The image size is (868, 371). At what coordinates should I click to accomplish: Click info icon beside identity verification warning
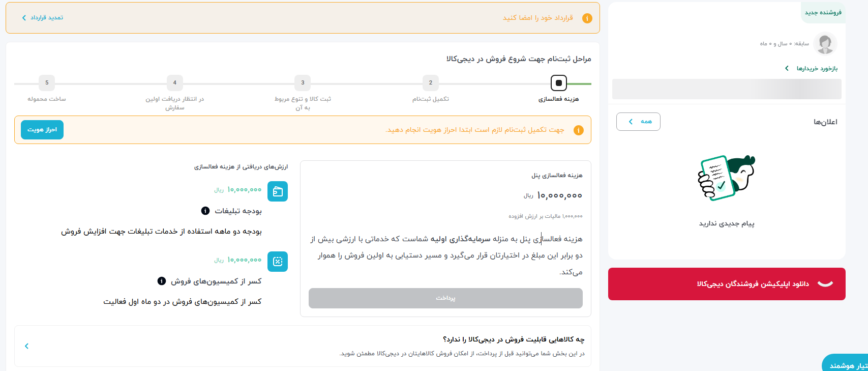pos(578,130)
